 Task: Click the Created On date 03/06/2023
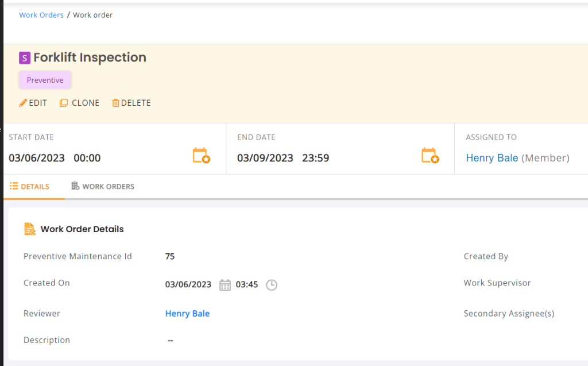pos(188,284)
